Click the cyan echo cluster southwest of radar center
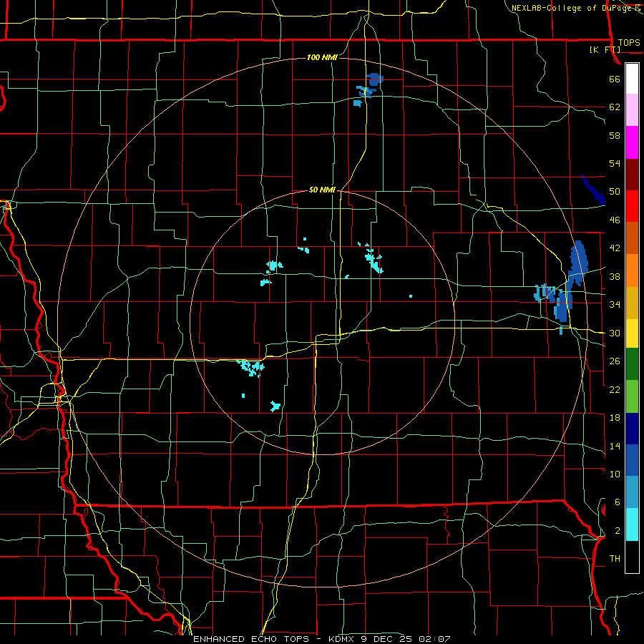 251,367
